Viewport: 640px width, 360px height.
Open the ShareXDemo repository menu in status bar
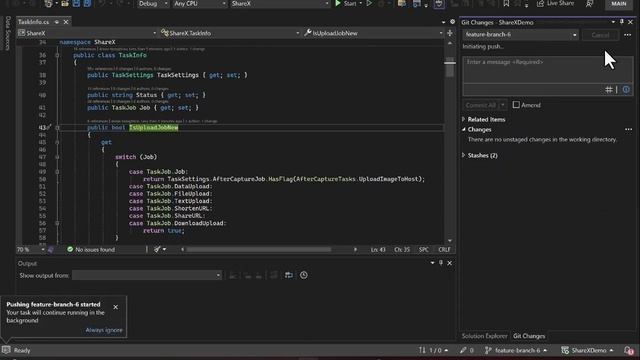(588, 350)
